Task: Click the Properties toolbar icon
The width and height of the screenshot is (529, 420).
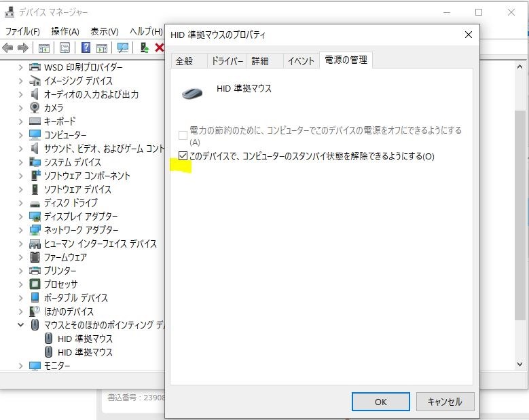Action: (65, 48)
